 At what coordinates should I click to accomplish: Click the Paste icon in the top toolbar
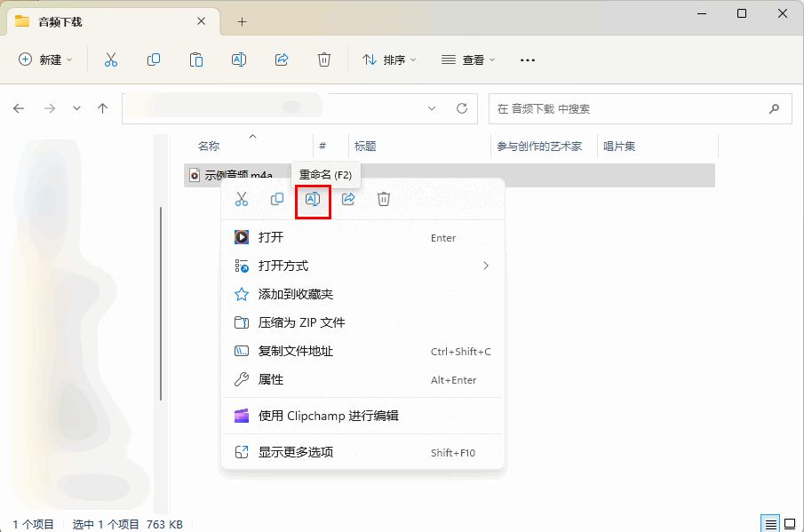point(195,60)
